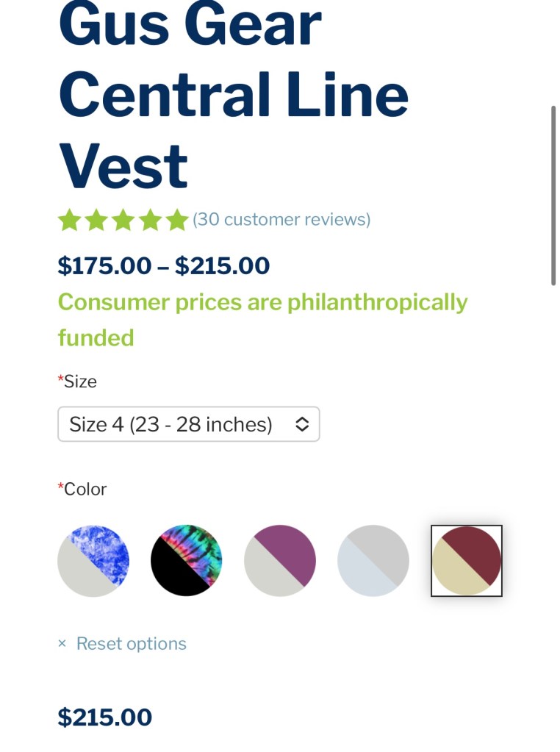Open the Size 4 dropdown
560x752 pixels.
[188, 424]
